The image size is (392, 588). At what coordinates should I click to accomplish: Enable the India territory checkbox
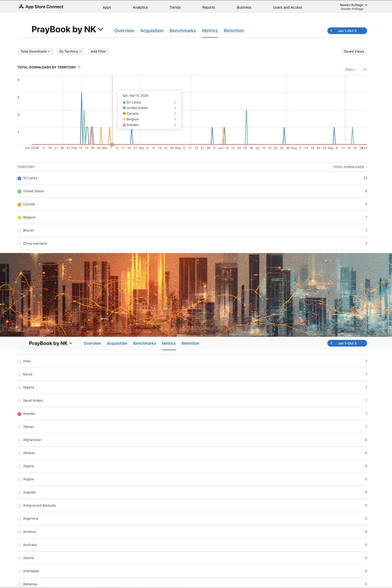coord(19,361)
